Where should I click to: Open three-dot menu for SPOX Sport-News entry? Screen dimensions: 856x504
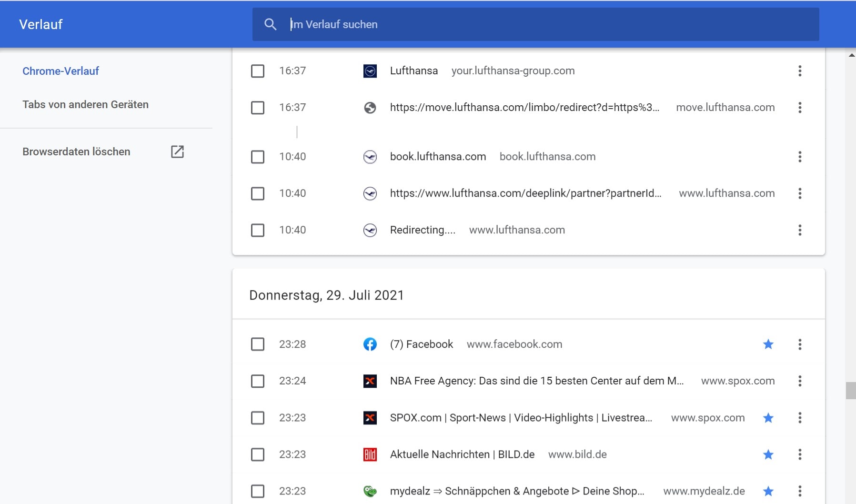(800, 418)
